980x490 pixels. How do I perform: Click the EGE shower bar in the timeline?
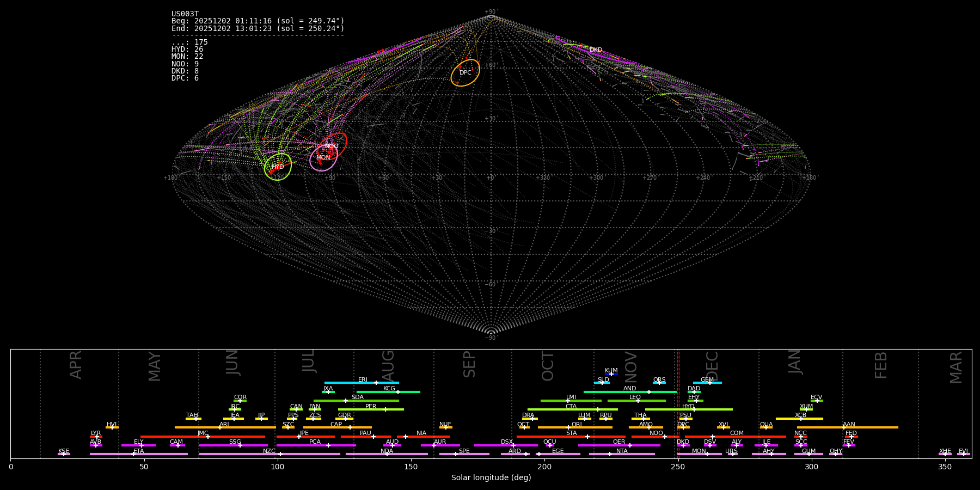pyautogui.click(x=558, y=454)
